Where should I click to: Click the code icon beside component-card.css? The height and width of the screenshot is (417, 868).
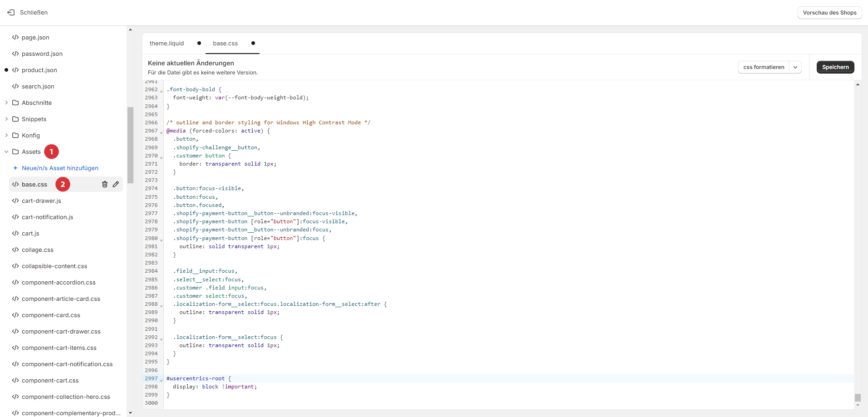click(x=15, y=315)
